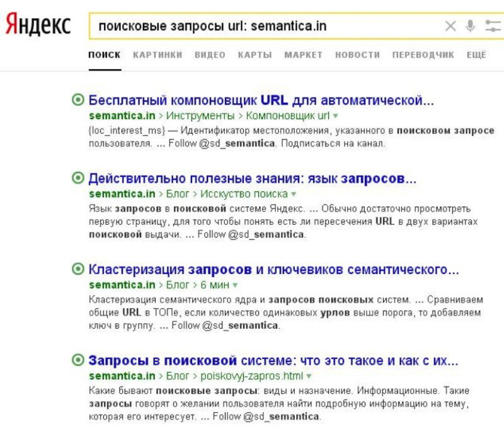Expand dropdown arrow after Исскуство поиска
The width and height of the screenshot is (504, 429).
pos(294,195)
